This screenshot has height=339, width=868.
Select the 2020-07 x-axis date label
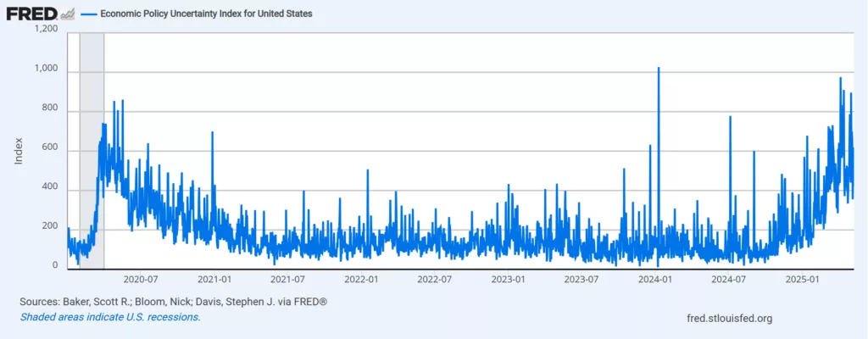(141, 278)
